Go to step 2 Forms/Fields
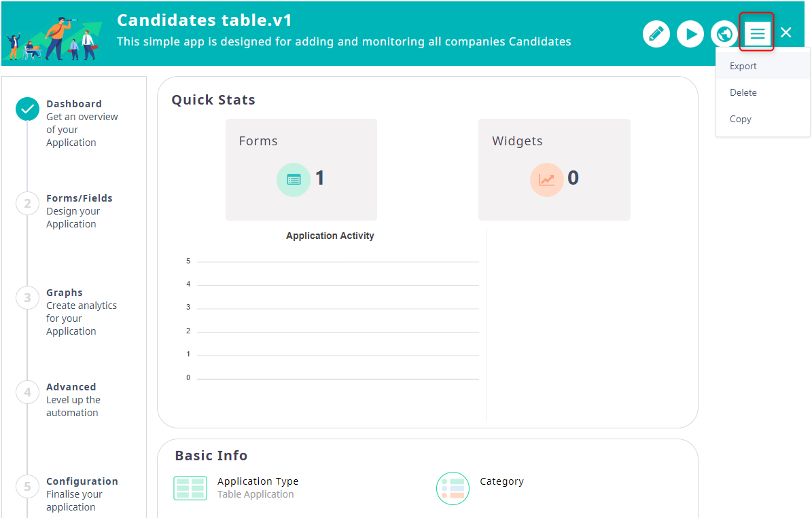 (x=28, y=203)
